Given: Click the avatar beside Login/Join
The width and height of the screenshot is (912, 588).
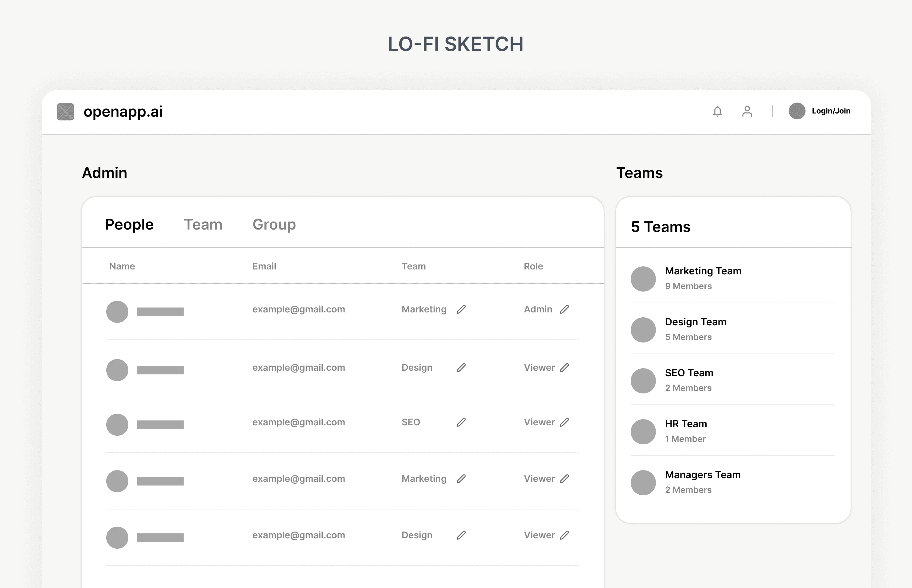Looking at the screenshot, I should (797, 111).
